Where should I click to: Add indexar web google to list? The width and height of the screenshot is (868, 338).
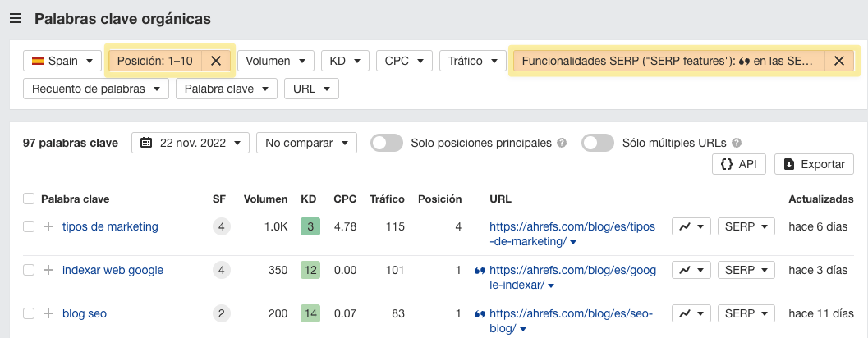click(48, 270)
